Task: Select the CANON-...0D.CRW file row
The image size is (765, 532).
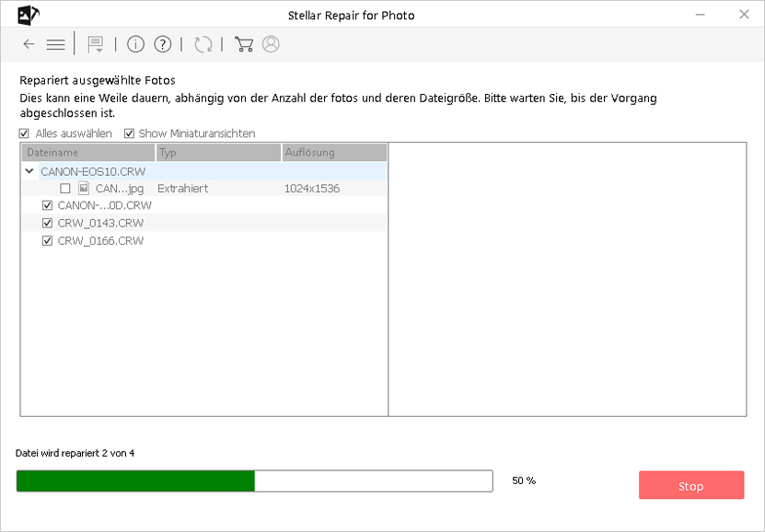Action: pos(104,205)
